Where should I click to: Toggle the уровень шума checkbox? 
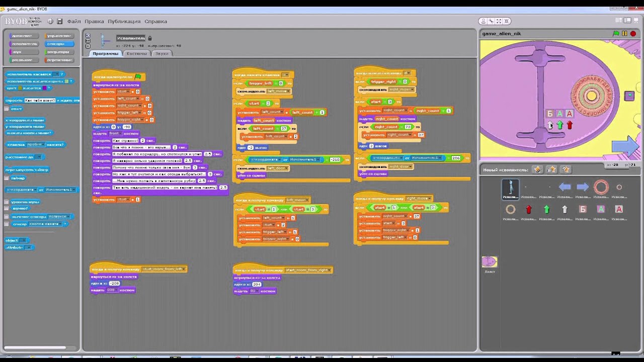(7, 202)
